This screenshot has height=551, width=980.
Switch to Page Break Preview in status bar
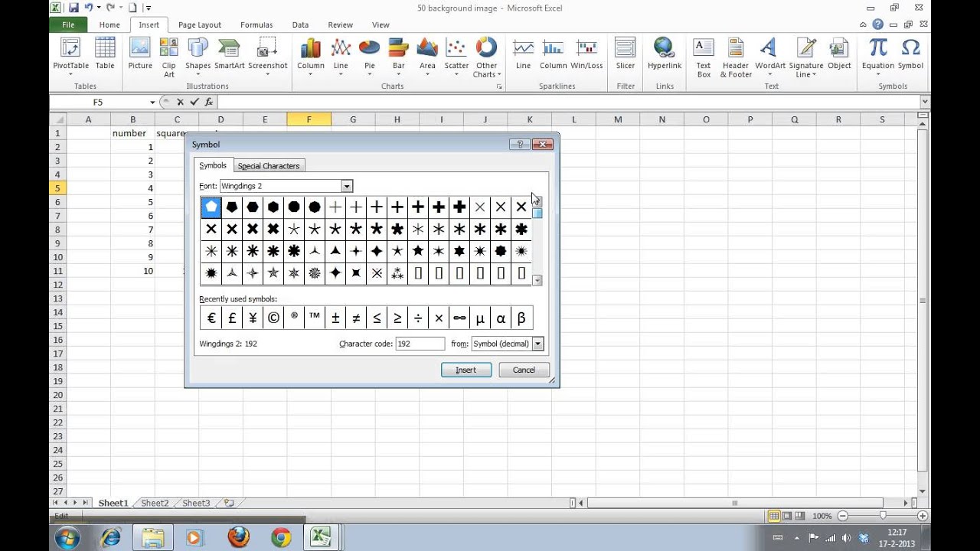coord(799,516)
